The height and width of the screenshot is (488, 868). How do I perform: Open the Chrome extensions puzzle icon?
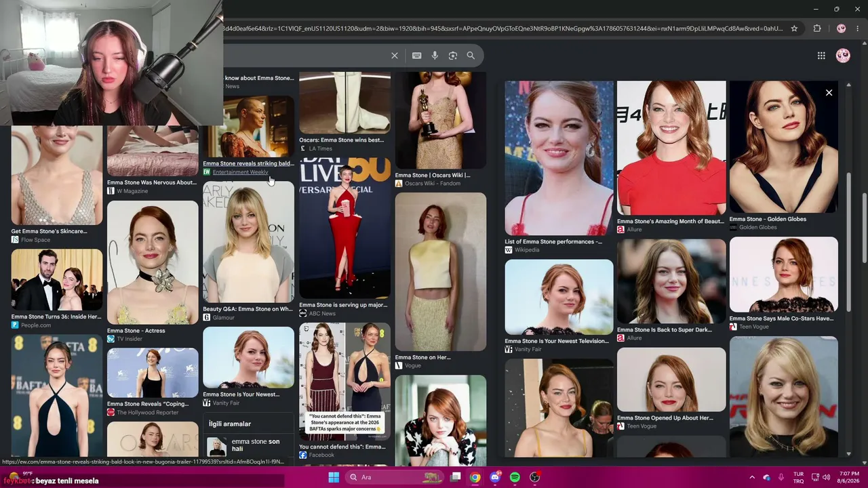pyautogui.click(x=817, y=28)
